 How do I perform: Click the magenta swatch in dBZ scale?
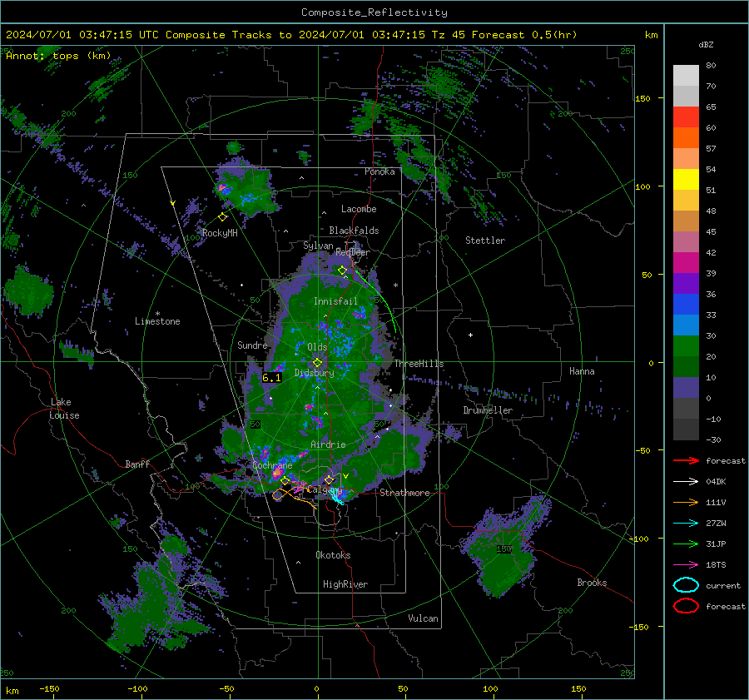point(686,262)
